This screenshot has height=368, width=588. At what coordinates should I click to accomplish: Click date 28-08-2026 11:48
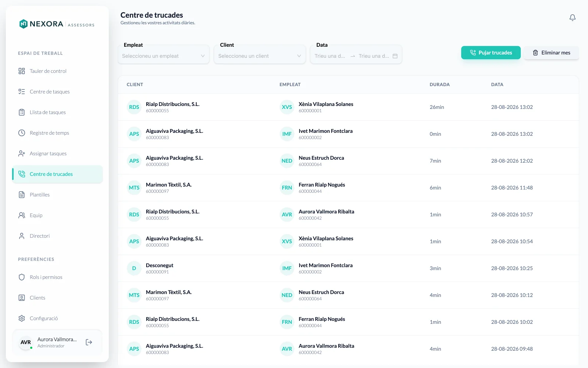tap(512, 188)
